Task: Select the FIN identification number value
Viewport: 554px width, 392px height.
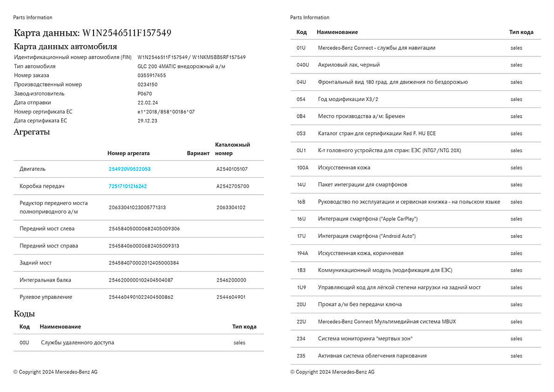Action: [191, 57]
